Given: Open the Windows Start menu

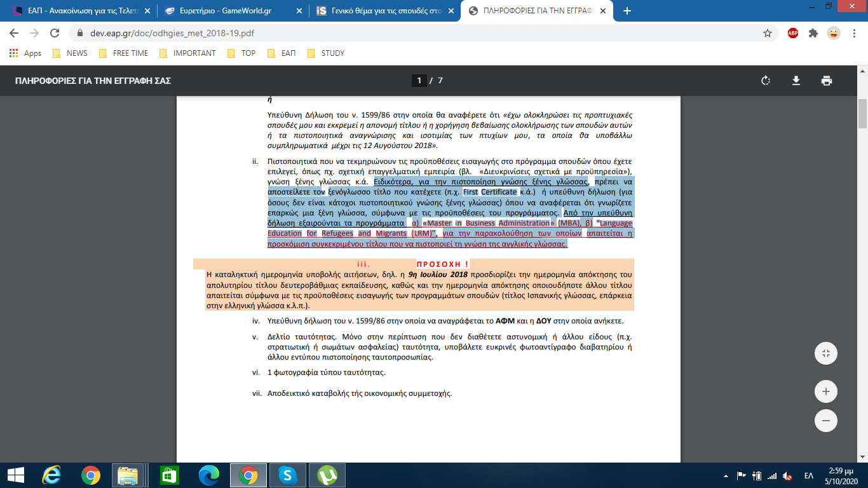Looking at the screenshot, I should click(x=15, y=475).
